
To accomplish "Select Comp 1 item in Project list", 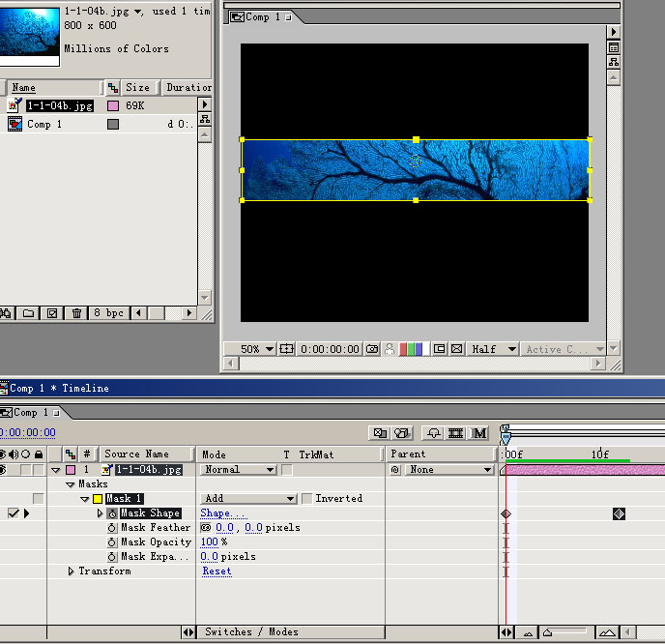I will 44,125.
